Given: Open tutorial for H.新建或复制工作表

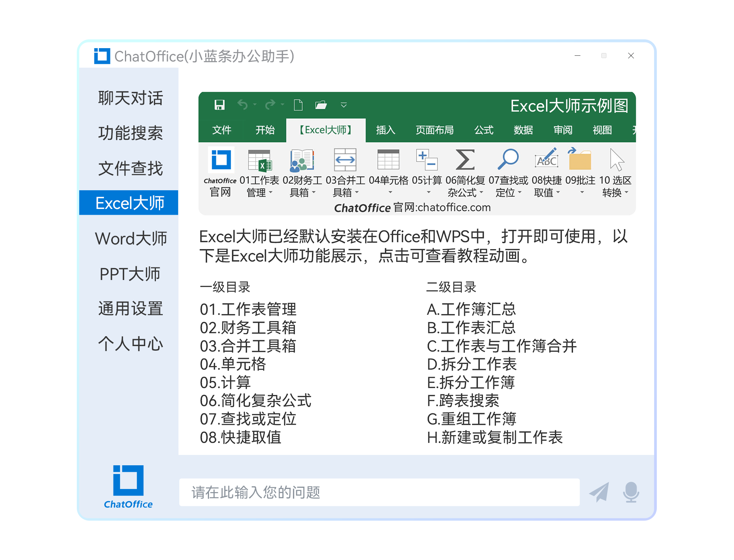Looking at the screenshot, I should [x=494, y=437].
